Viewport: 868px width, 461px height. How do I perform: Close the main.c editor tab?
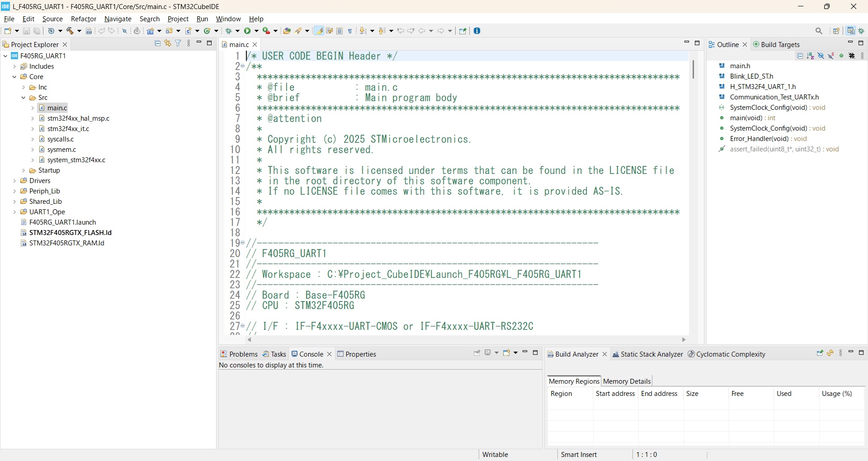[255, 44]
